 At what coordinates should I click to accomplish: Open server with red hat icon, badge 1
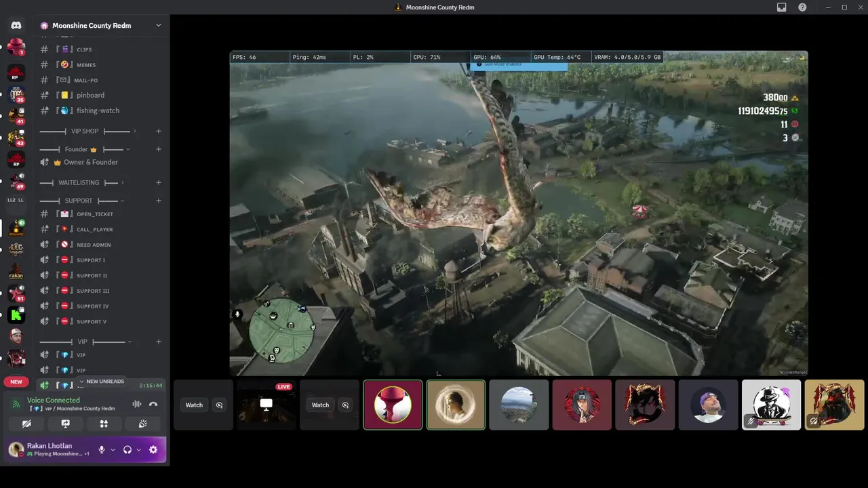coord(16,47)
